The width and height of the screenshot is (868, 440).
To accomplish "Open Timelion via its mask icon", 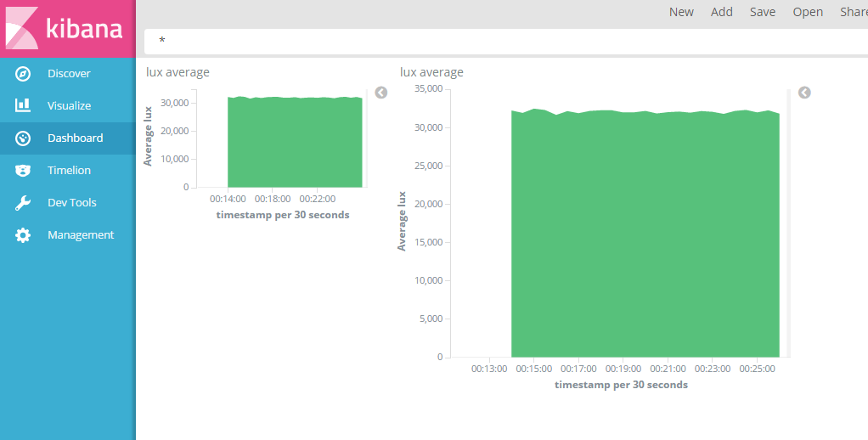I will pyautogui.click(x=23, y=171).
